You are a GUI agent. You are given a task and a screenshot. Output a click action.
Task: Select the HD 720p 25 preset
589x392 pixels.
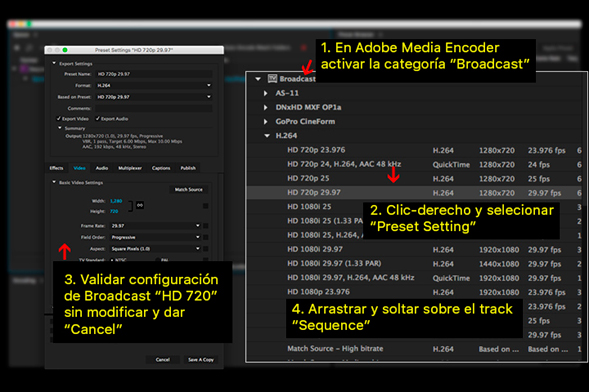click(x=308, y=178)
